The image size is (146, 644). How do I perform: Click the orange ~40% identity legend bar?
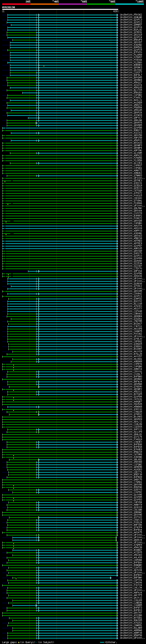point(45,4)
